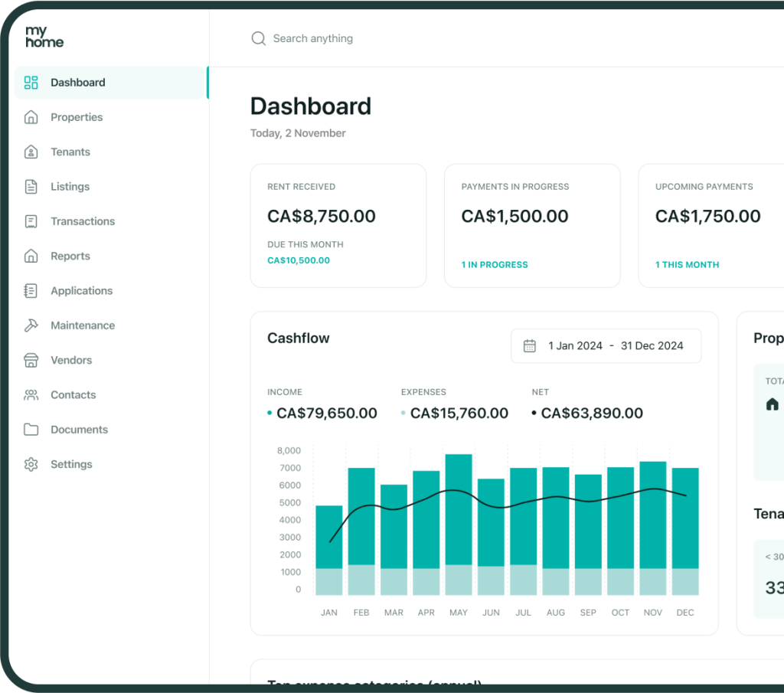Click the Settings gear icon
The width and height of the screenshot is (784, 693).
tap(31, 465)
